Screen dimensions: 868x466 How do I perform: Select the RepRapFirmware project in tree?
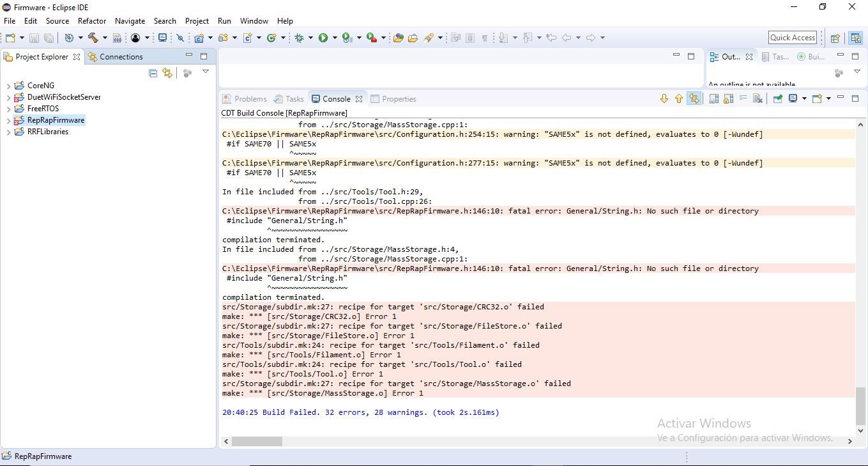[56, 120]
